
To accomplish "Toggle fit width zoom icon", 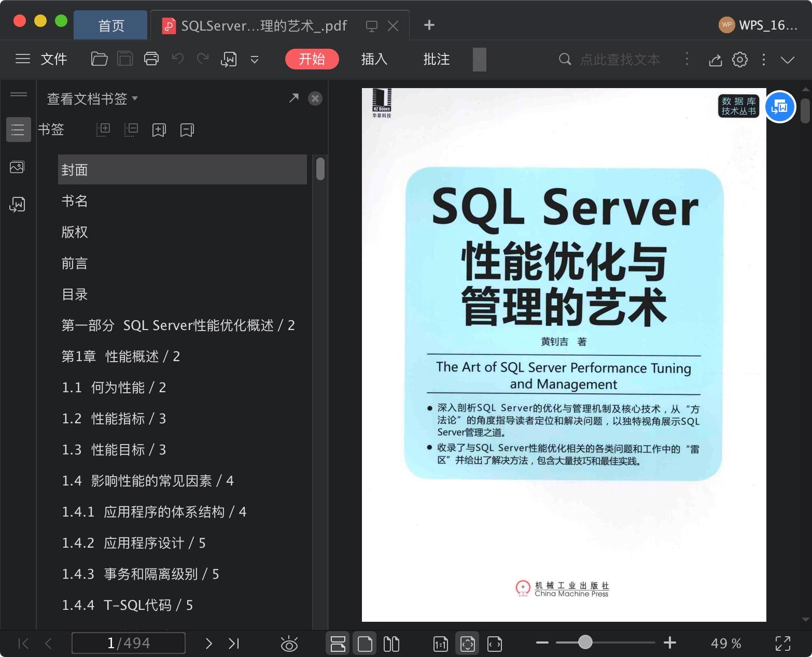I will click(x=495, y=644).
